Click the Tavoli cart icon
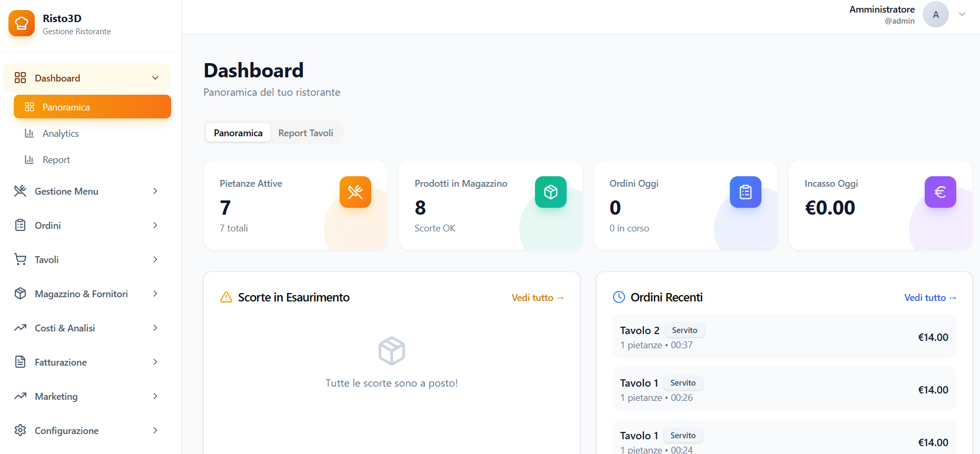Screen dimensions: 980x454 (20, 259)
